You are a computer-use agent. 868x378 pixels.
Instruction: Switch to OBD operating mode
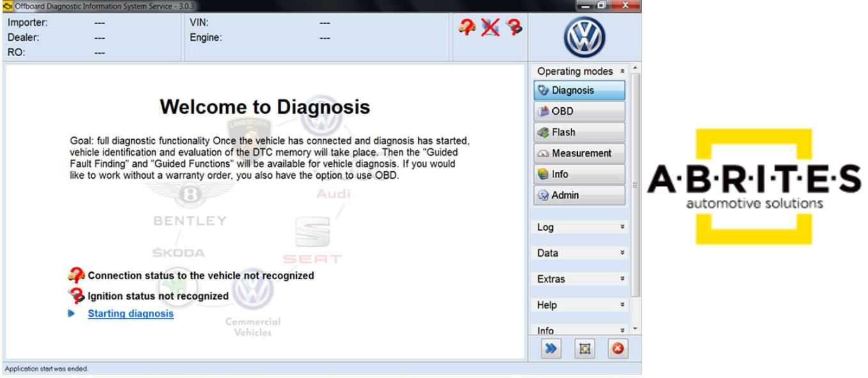[x=579, y=112]
